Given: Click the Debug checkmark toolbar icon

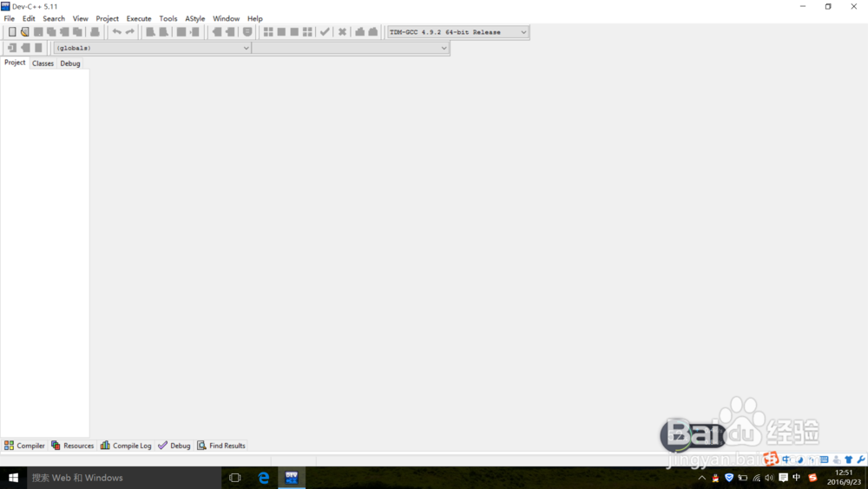Looking at the screenshot, I should tap(325, 32).
